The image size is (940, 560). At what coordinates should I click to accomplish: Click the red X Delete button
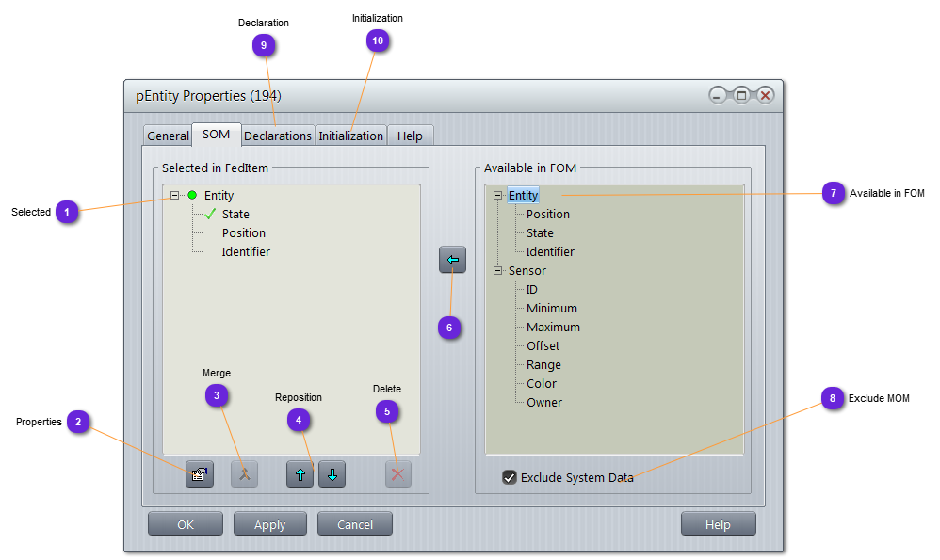[397, 474]
